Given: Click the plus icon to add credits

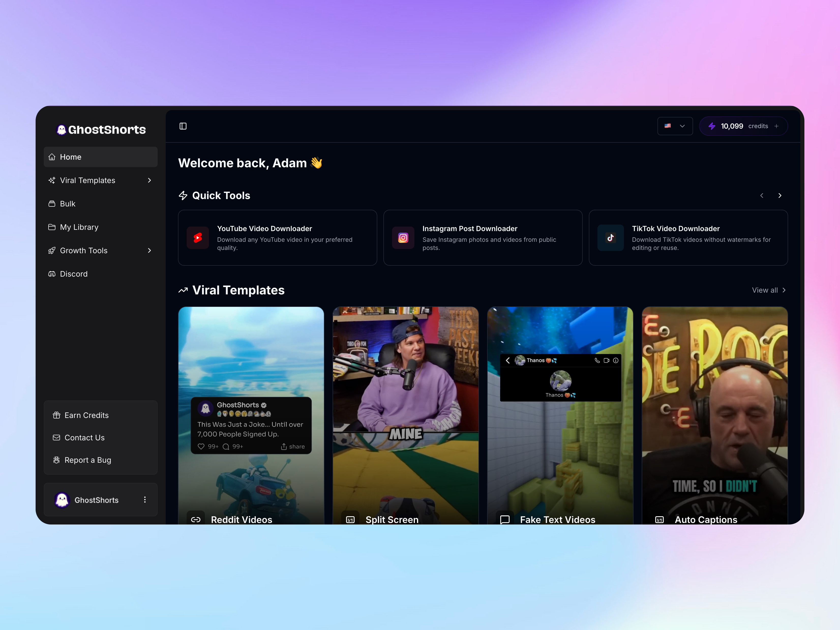Looking at the screenshot, I should click(776, 126).
